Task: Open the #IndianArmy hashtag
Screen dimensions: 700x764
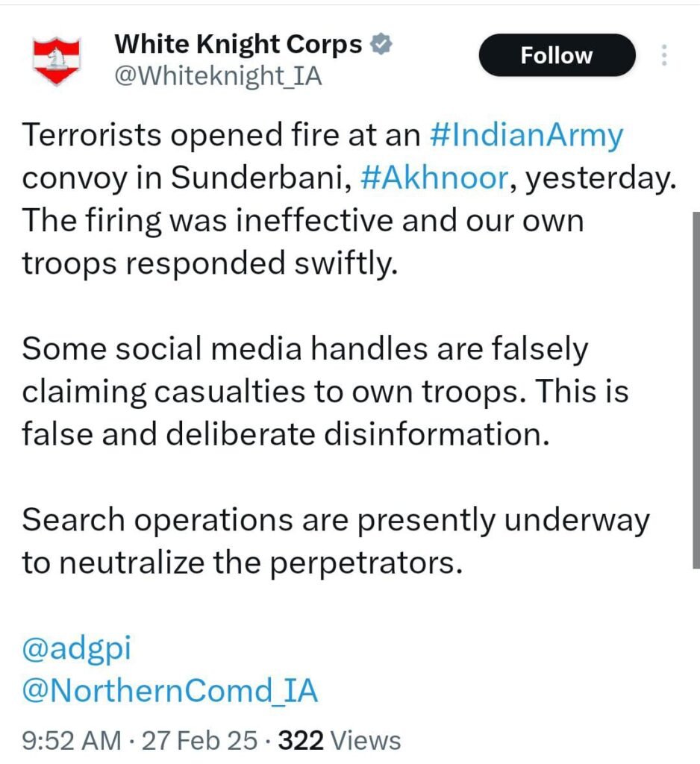Action: point(527,137)
